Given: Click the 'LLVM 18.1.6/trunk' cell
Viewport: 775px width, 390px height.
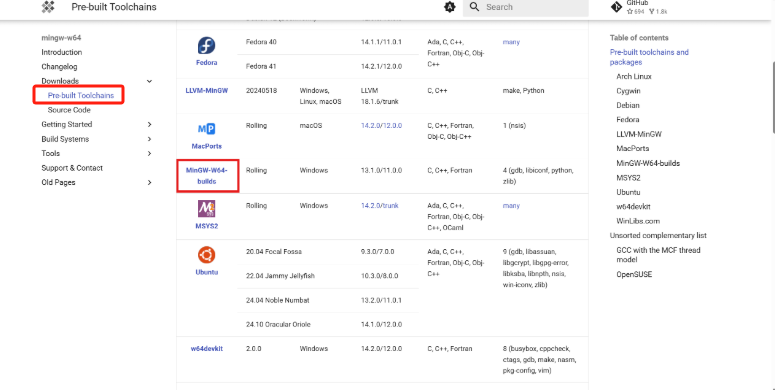Looking at the screenshot, I should point(379,96).
